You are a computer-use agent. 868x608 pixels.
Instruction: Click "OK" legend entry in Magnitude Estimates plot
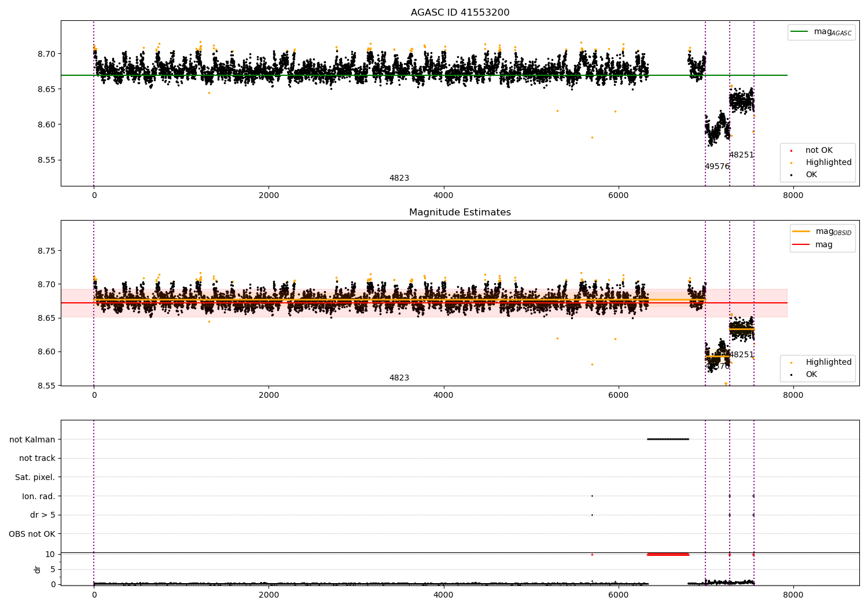coord(811,375)
